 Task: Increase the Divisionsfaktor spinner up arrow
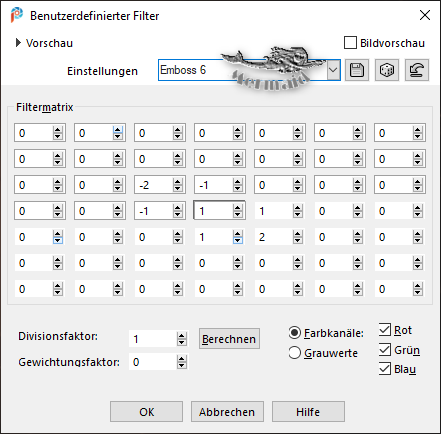coord(181,336)
